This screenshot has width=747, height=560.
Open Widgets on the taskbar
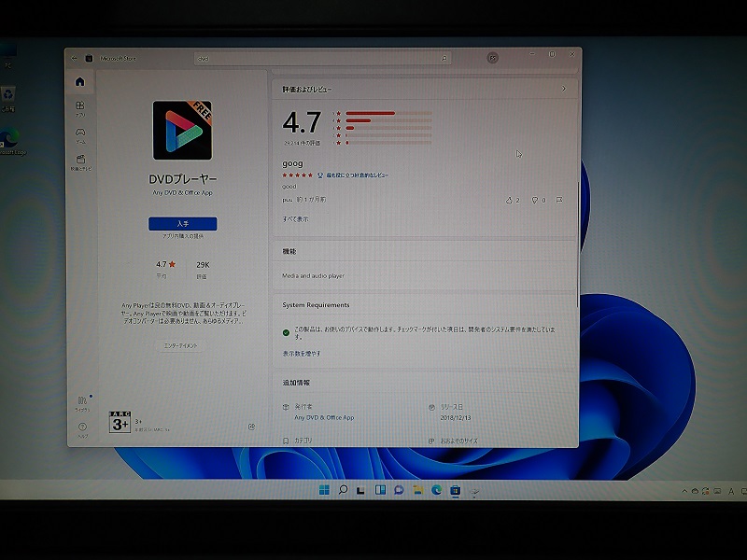click(380, 490)
